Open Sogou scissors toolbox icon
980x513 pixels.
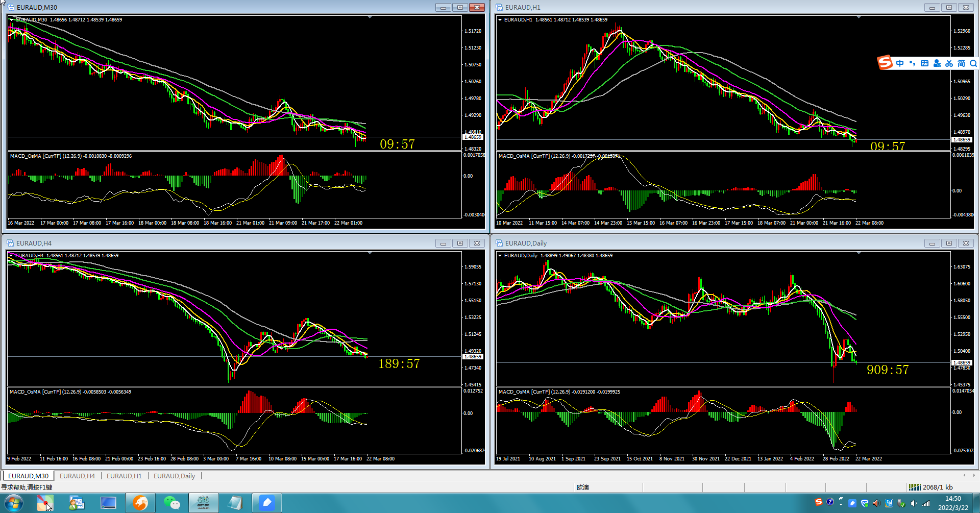(x=949, y=63)
